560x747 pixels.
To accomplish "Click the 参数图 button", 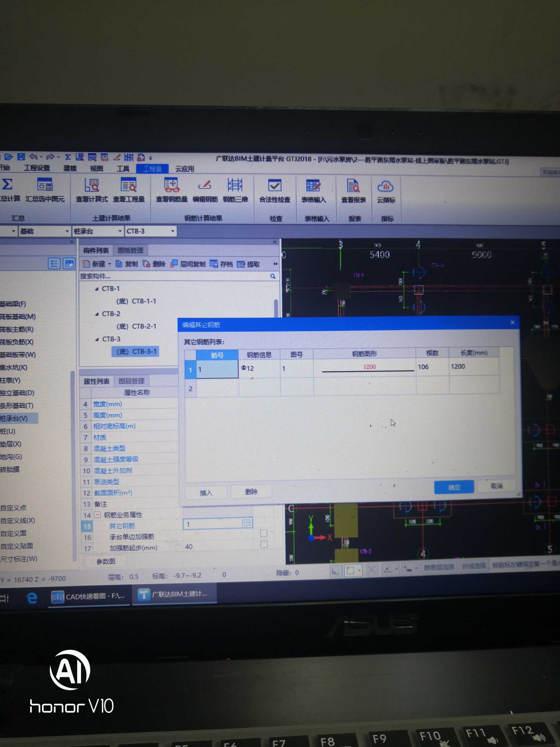I will 106,561.
